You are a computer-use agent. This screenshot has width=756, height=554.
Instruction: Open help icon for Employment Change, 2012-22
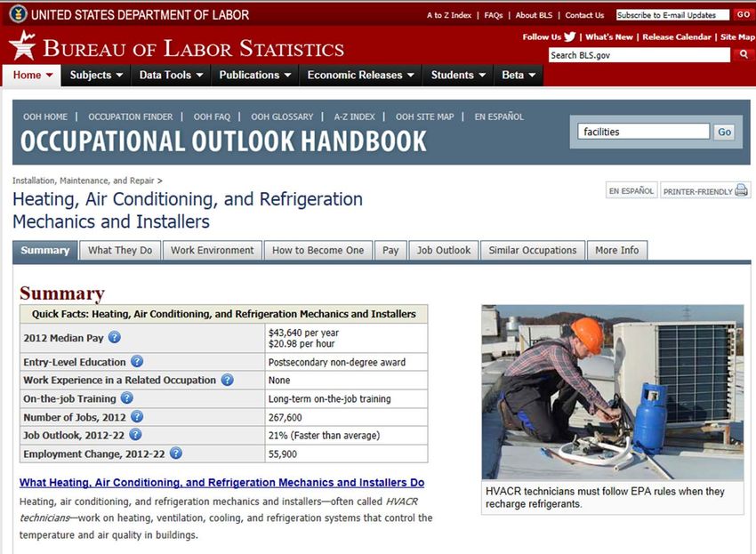click(176, 453)
